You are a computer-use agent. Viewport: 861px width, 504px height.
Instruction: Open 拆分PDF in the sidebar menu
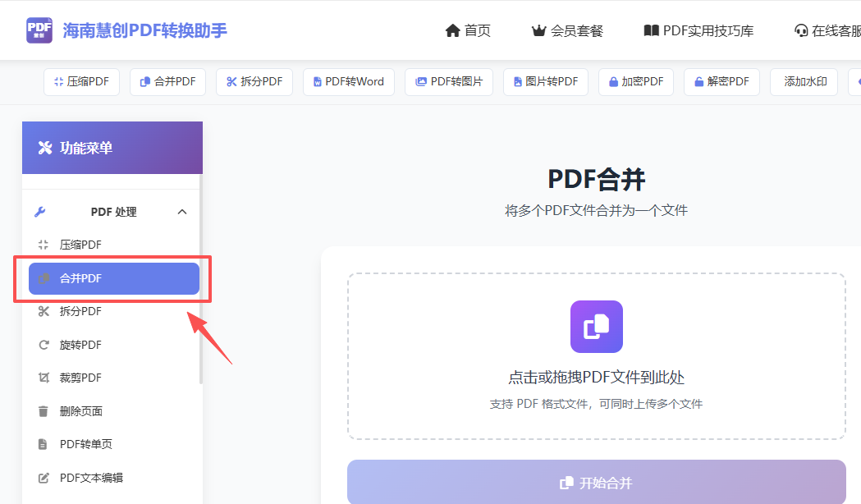coord(113,311)
